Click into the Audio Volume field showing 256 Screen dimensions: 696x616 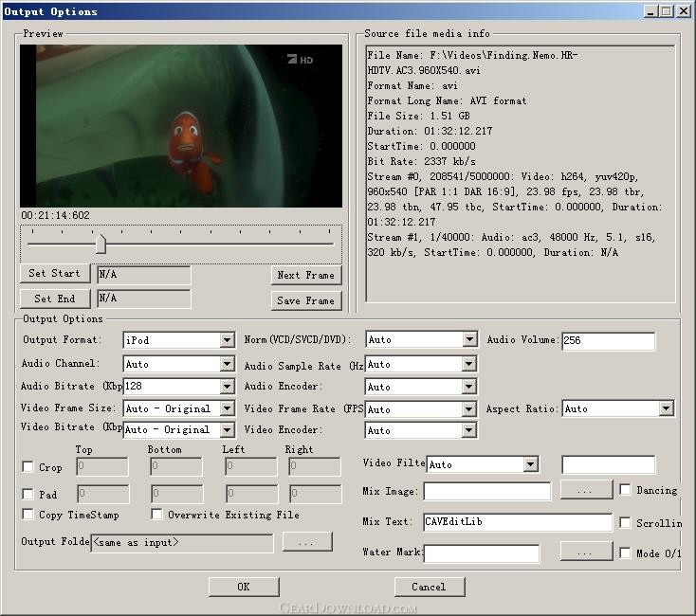pos(608,340)
